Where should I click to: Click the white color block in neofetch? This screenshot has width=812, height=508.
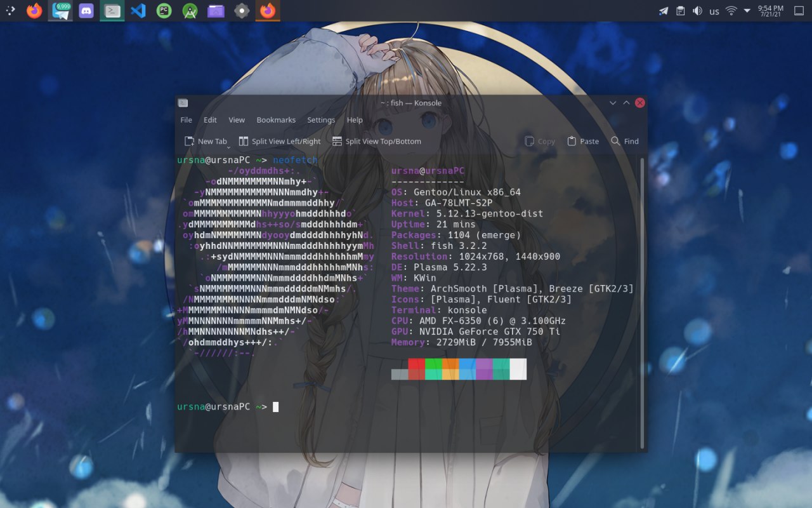pyautogui.click(x=518, y=369)
